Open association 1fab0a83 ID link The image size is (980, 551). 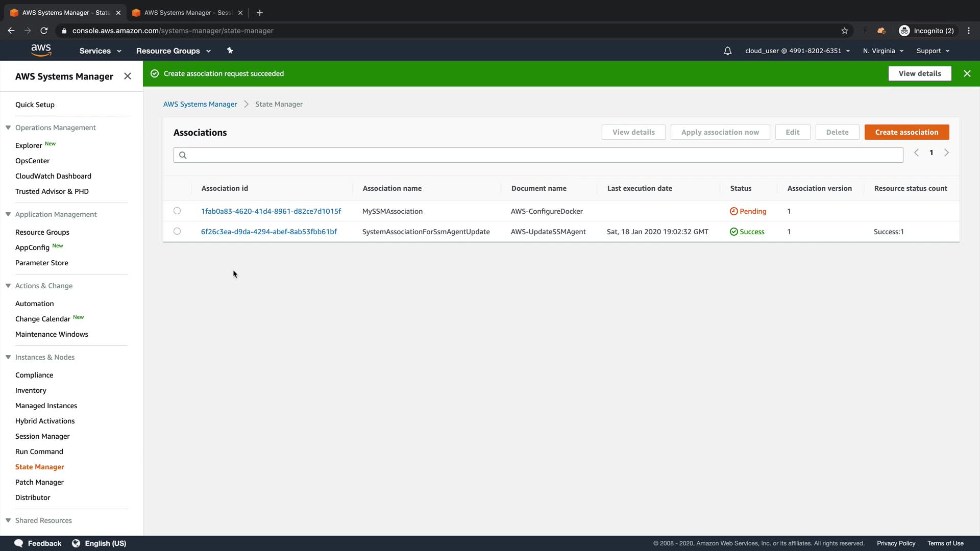click(x=271, y=211)
